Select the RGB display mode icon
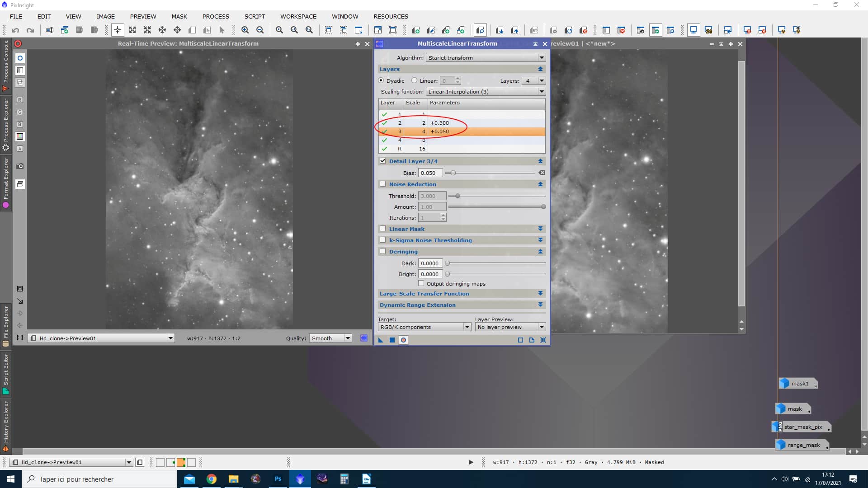Image resolution: width=868 pixels, height=488 pixels. pos(20,136)
